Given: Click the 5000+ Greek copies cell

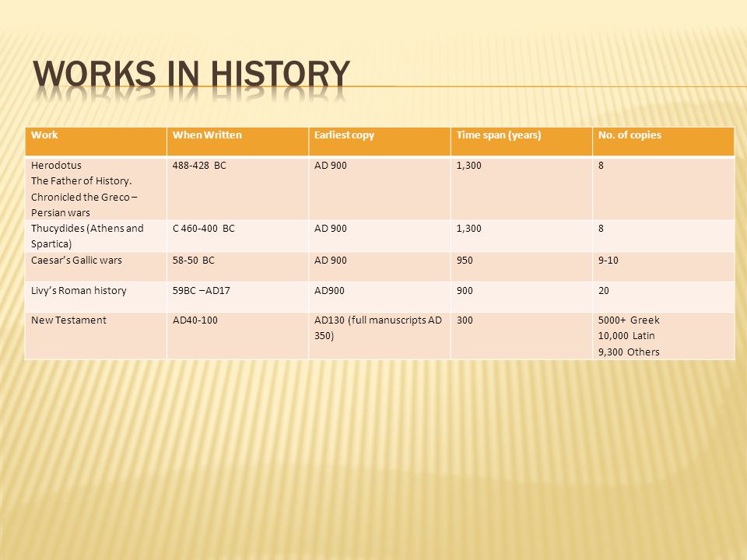Looking at the screenshot, I should click(x=664, y=336).
